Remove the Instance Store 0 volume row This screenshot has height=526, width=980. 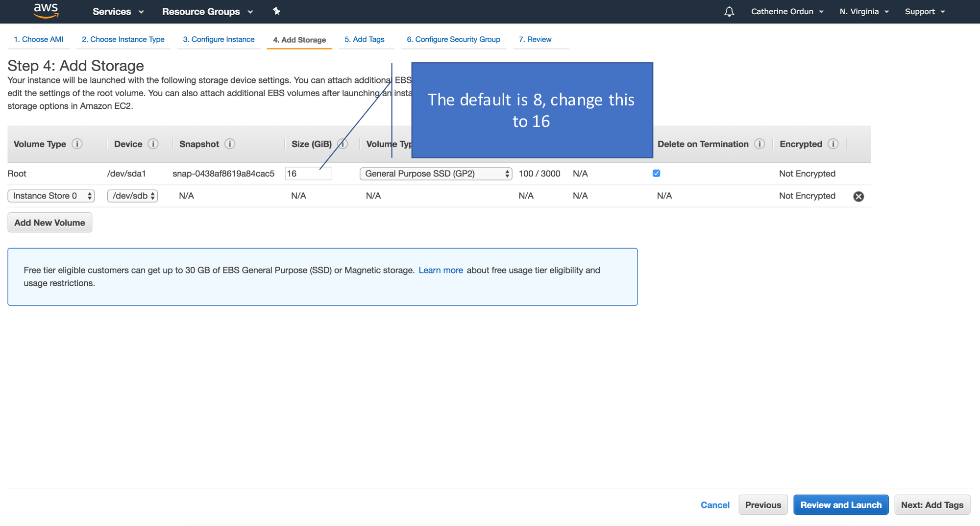pos(858,196)
